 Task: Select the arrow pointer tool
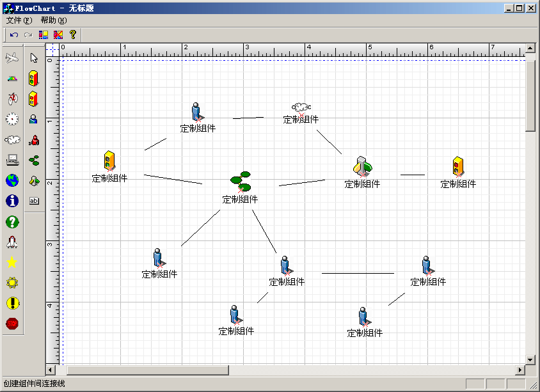coord(35,58)
